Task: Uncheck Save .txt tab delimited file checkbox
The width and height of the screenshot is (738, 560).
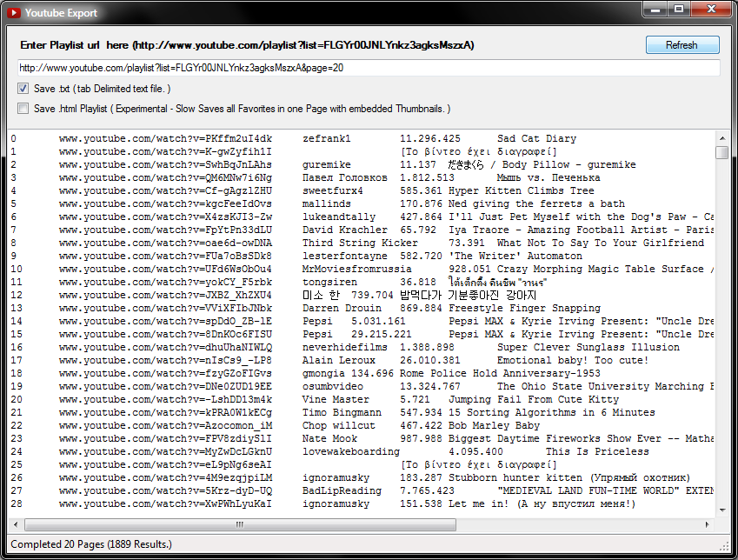Action: click(x=23, y=88)
